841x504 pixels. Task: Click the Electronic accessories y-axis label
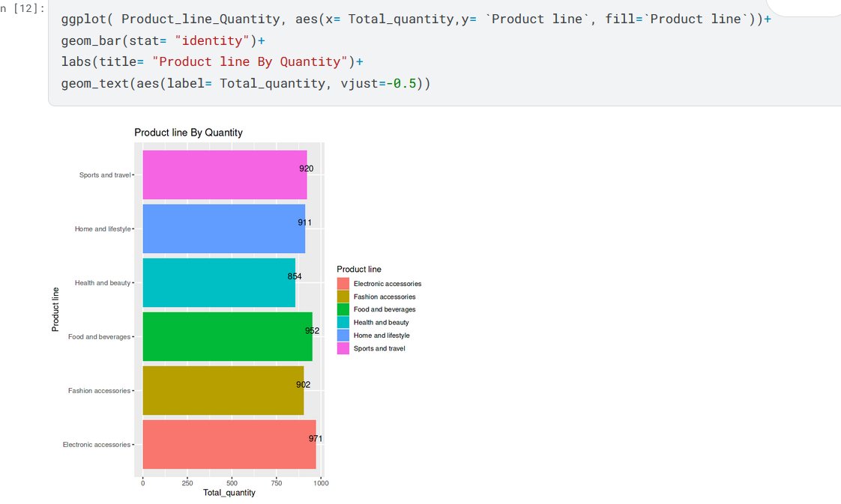click(x=97, y=445)
